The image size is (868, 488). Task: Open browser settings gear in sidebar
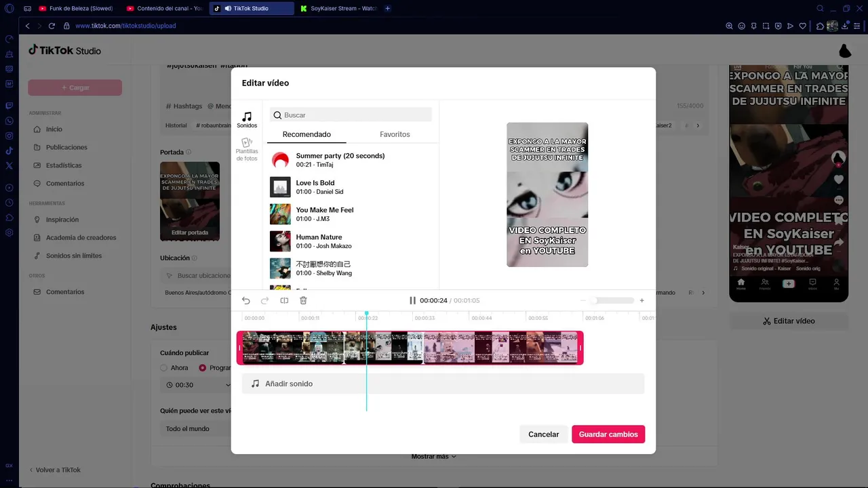coord(9,232)
